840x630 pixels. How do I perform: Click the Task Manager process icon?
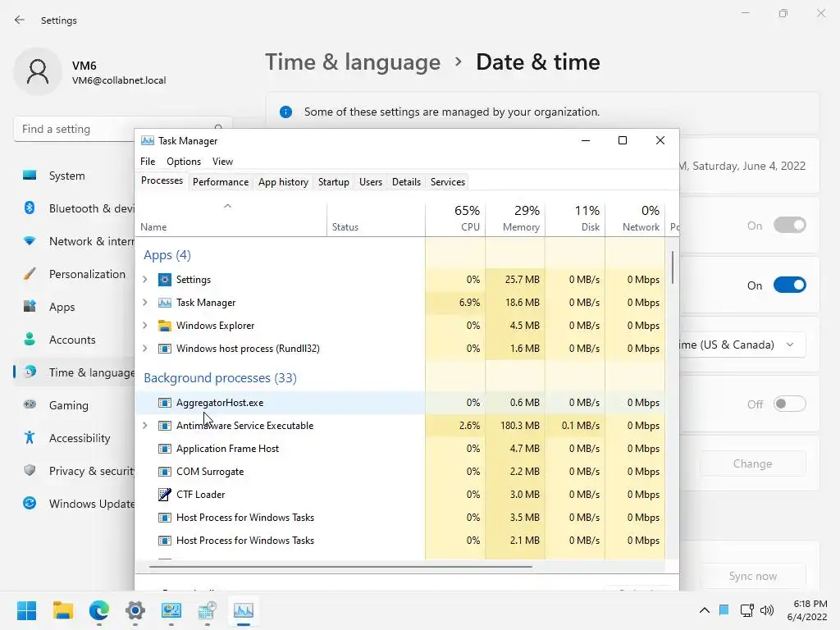164,303
